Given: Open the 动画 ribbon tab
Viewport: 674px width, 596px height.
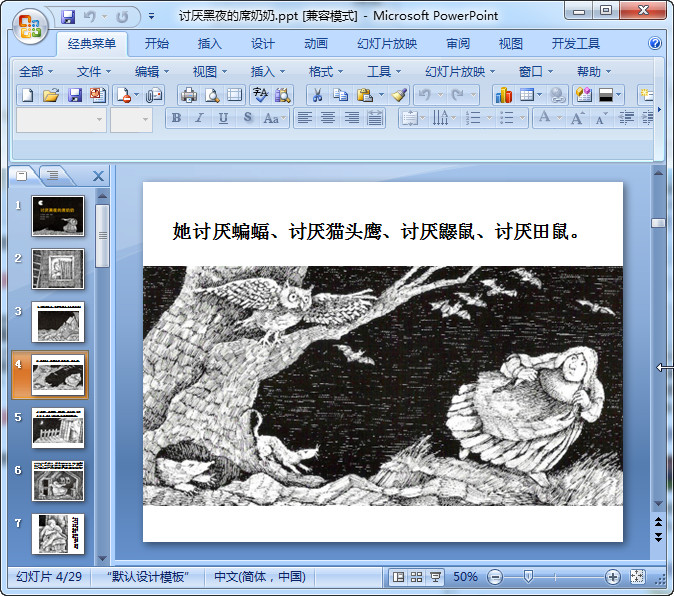Looking at the screenshot, I should (316, 43).
